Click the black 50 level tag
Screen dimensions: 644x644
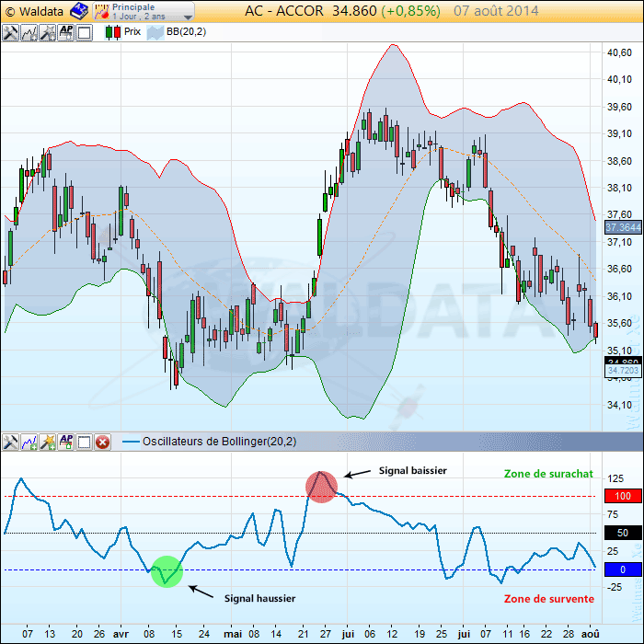point(623,533)
